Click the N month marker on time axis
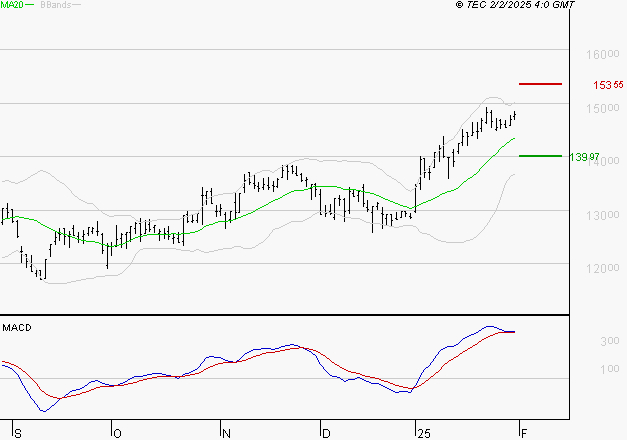Screen dimensions: 627x440 click(x=226, y=434)
